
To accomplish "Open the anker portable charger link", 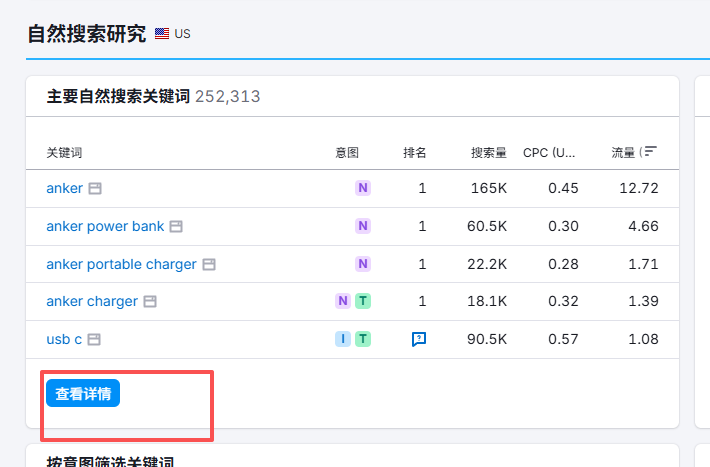I will tap(121, 264).
